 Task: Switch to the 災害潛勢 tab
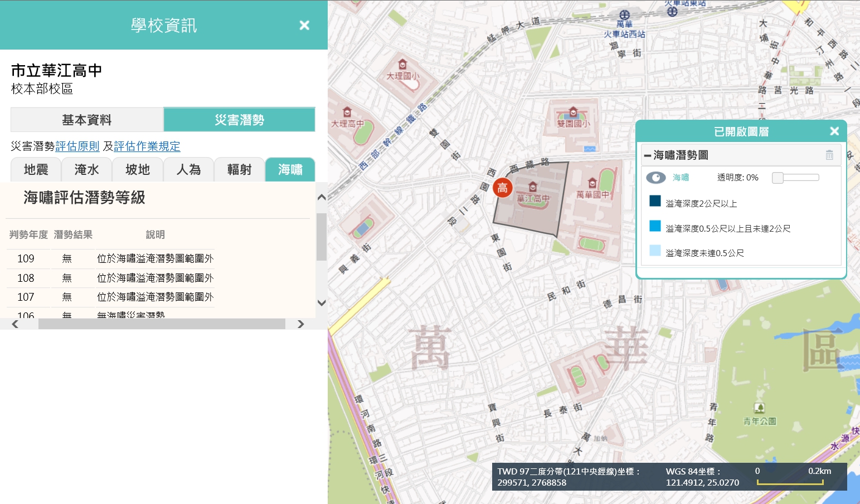[240, 120]
